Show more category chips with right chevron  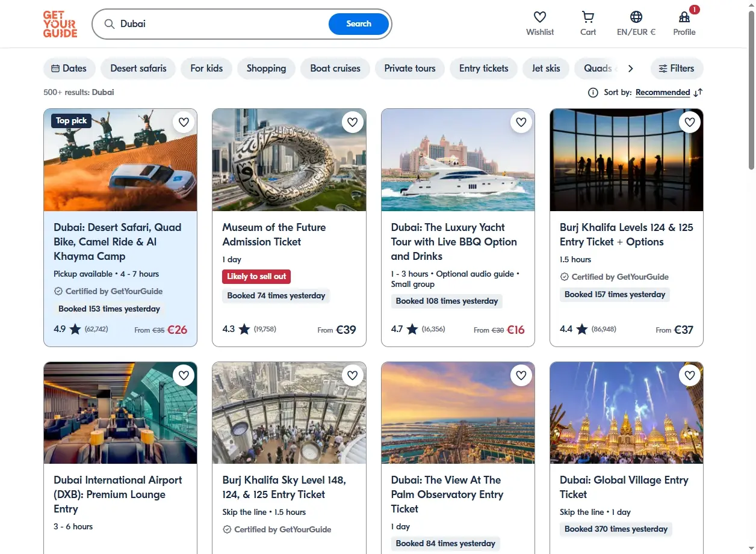(x=630, y=69)
